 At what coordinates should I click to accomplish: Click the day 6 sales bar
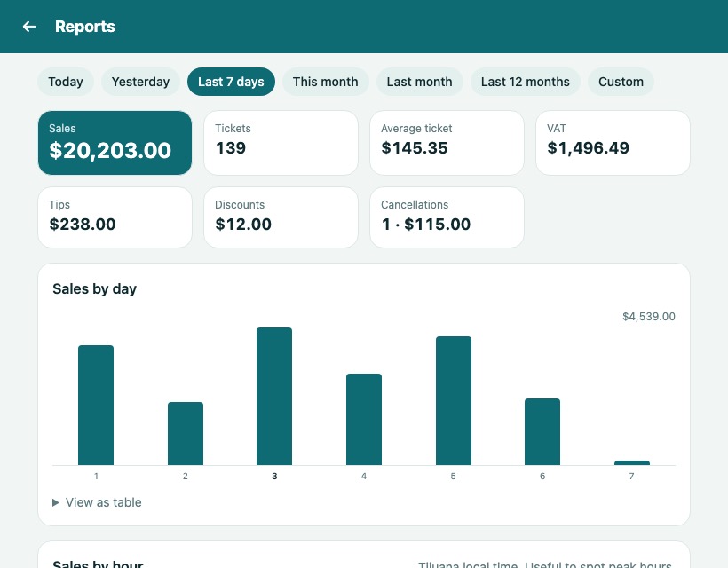click(x=542, y=431)
